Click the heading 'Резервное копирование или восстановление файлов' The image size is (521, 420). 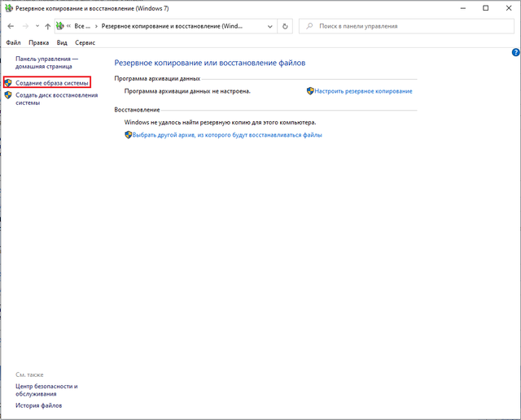point(210,63)
